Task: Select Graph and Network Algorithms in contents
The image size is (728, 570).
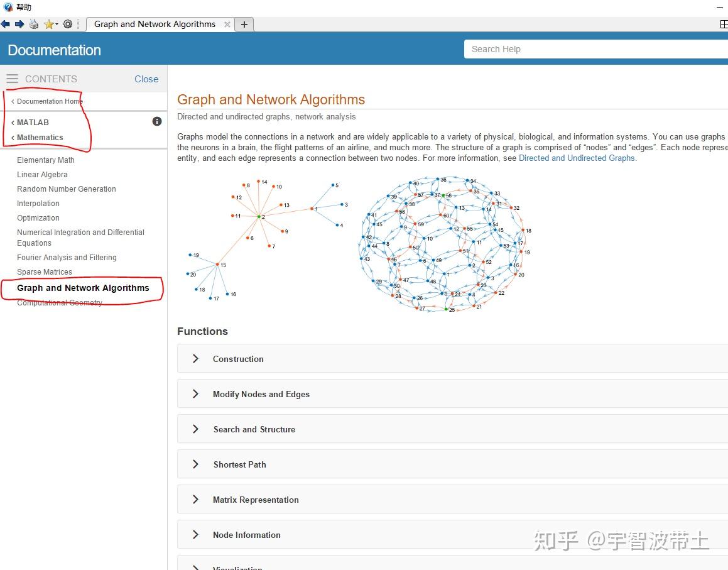Action: click(x=83, y=288)
